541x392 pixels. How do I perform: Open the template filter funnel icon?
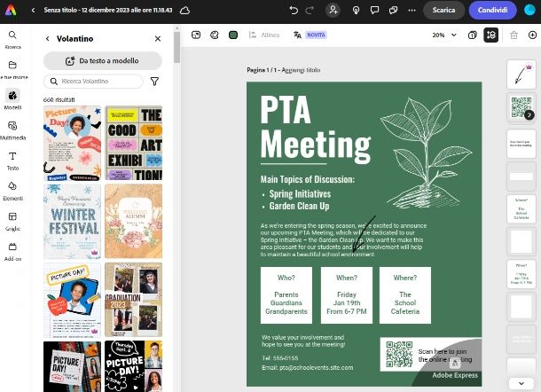point(154,82)
